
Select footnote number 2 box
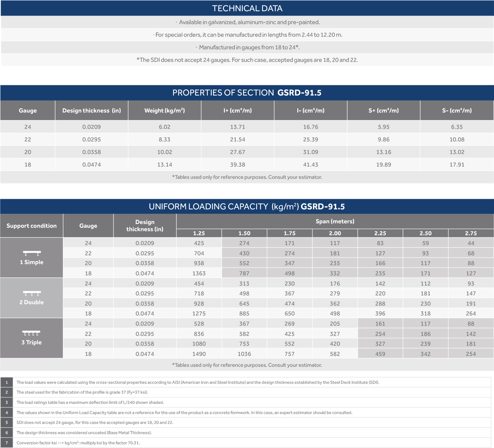(6, 392)
